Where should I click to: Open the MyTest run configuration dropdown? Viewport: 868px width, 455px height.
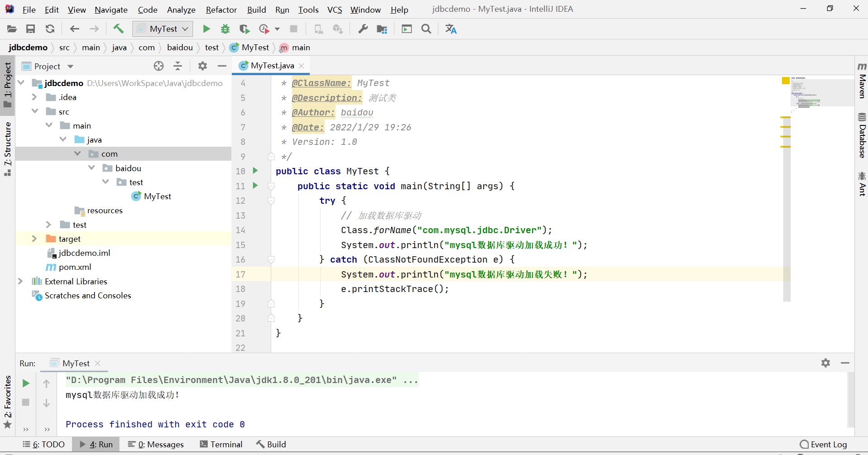point(163,29)
